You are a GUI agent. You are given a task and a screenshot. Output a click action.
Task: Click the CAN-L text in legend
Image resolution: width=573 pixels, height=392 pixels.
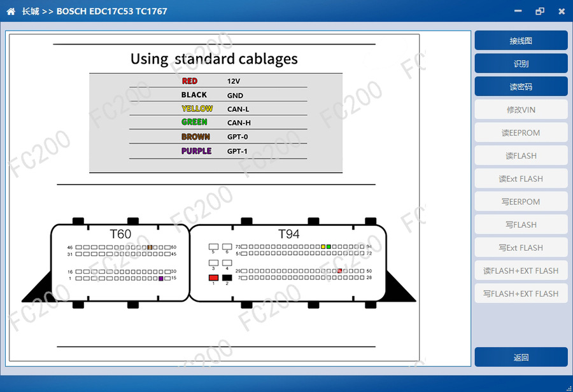[x=238, y=109]
